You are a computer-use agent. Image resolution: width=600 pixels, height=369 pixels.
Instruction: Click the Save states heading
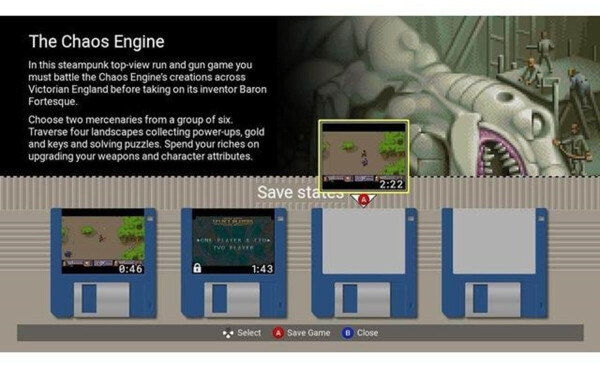click(300, 192)
